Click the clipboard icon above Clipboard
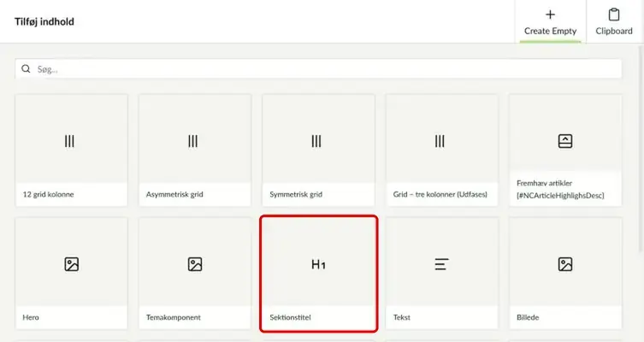This screenshot has width=644, height=342. pyautogui.click(x=614, y=15)
